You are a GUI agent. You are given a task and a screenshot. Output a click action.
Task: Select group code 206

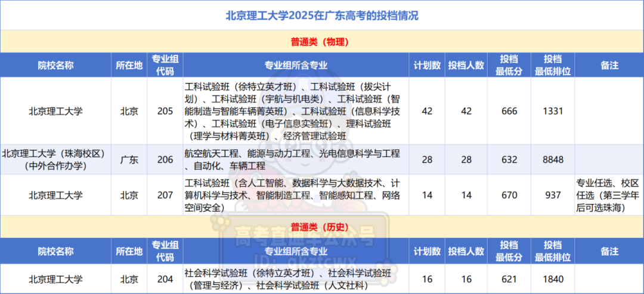pos(165,159)
